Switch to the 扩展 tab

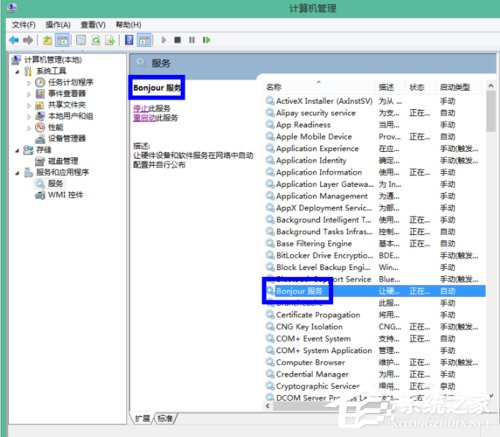click(x=142, y=418)
